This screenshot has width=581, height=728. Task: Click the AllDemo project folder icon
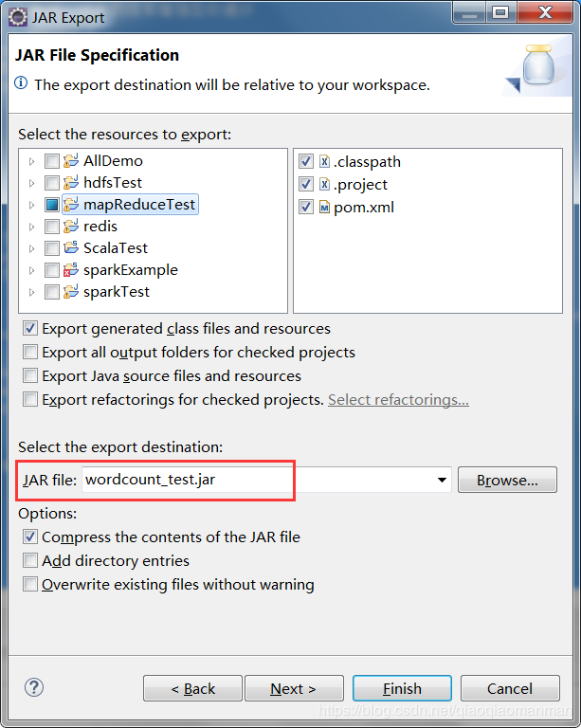(x=71, y=160)
